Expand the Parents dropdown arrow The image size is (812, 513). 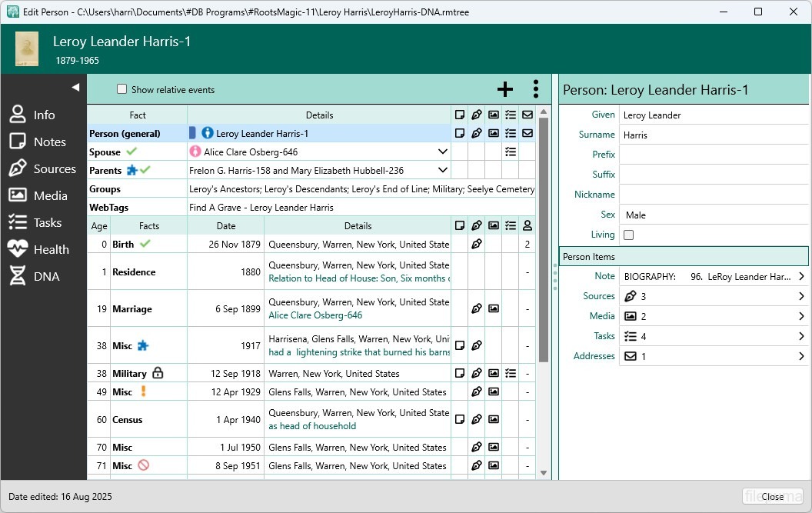[443, 170]
